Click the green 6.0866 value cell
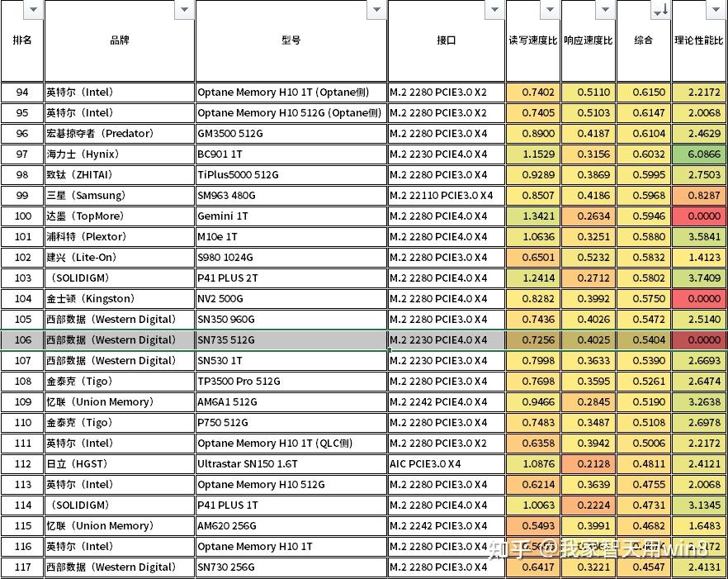This screenshot has width=728, height=579. pyautogui.click(x=699, y=154)
